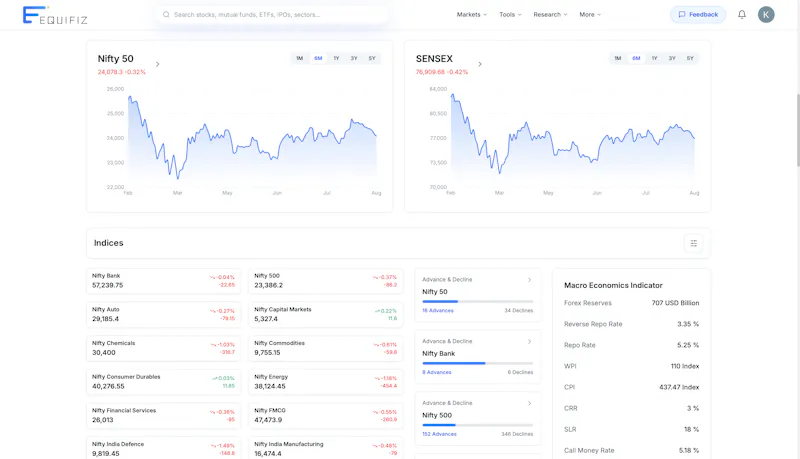Click the SENSEX line chart

572,138
